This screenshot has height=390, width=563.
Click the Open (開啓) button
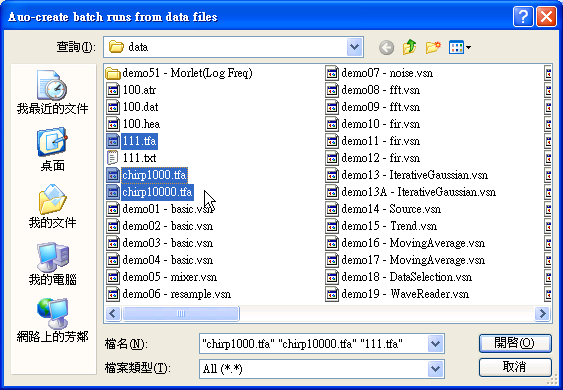[515, 344]
